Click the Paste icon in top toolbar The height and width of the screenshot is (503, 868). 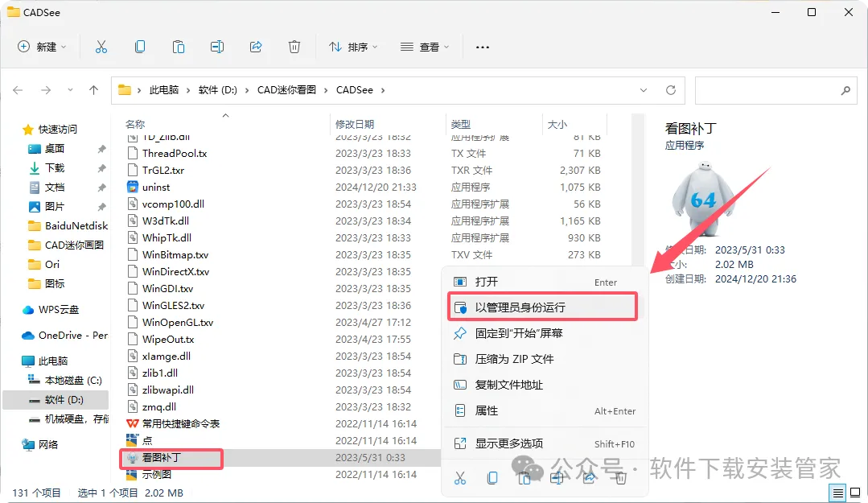[179, 47]
